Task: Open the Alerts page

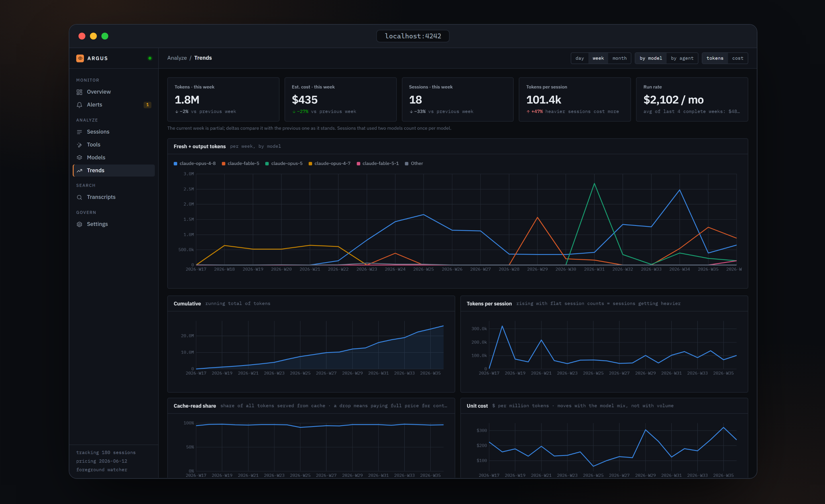Action: click(x=114, y=105)
